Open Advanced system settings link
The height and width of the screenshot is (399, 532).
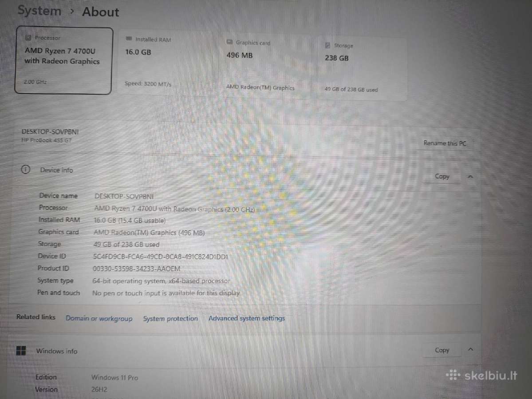pos(247,319)
